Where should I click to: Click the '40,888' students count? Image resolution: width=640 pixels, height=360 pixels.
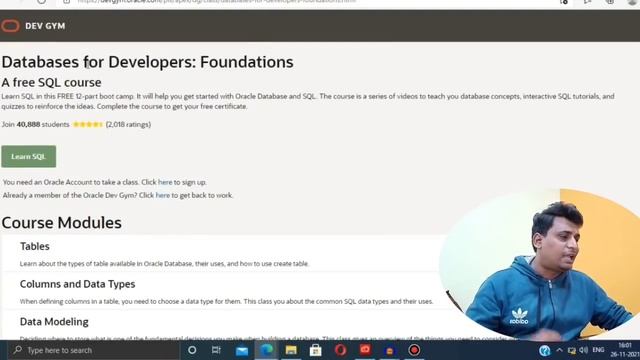click(x=28, y=124)
